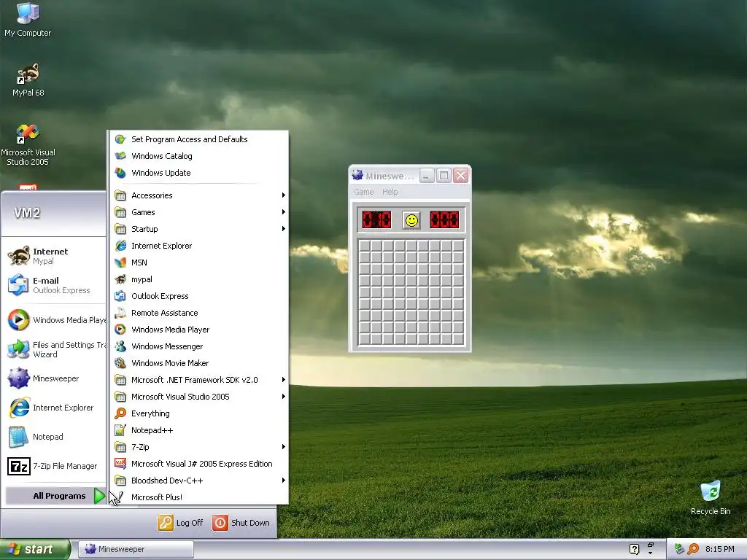The width and height of the screenshot is (747, 560).
Task: Click Minesweeper taskbar button
Action: click(x=136, y=549)
